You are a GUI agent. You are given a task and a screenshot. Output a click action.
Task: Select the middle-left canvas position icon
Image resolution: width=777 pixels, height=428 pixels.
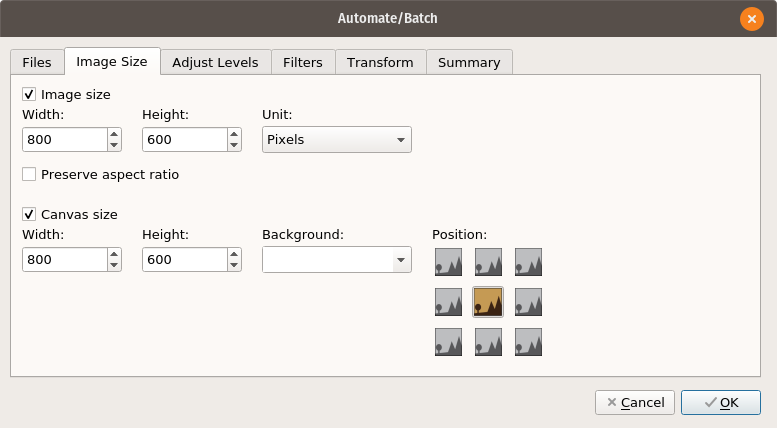[x=448, y=302]
